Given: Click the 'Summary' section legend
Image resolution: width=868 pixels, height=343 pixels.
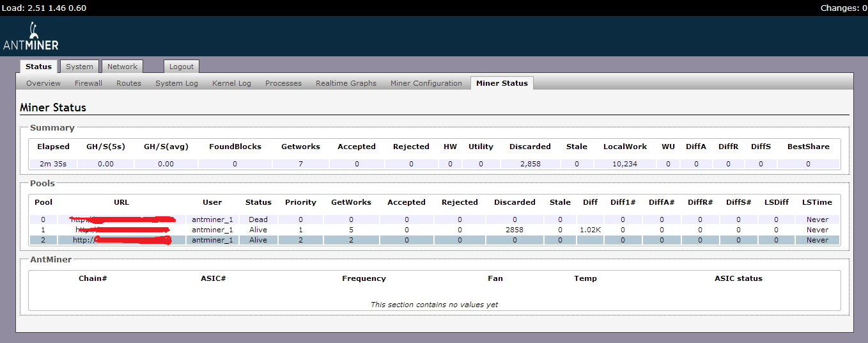Looking at the screenshot, I should pos(52,127).
